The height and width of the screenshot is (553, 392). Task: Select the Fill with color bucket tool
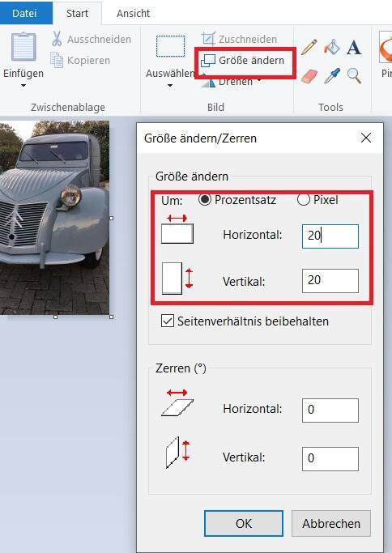[331, 47]
